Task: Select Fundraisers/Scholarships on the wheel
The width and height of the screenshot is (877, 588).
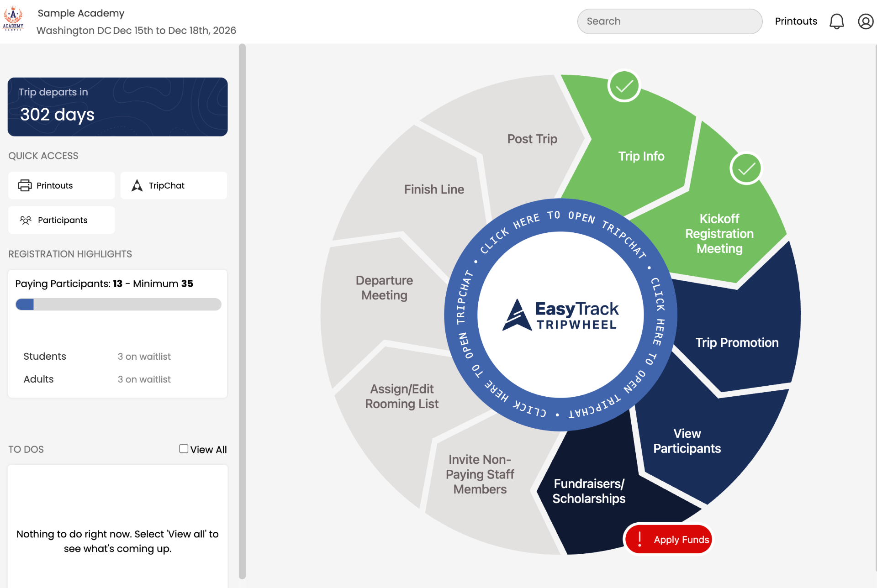Action: [x=589, y=491]
